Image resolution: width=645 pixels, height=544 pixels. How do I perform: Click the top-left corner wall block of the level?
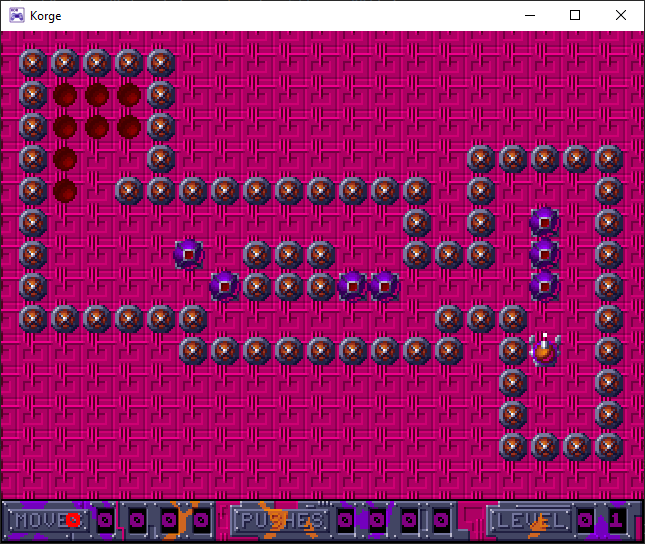point(33,63)
